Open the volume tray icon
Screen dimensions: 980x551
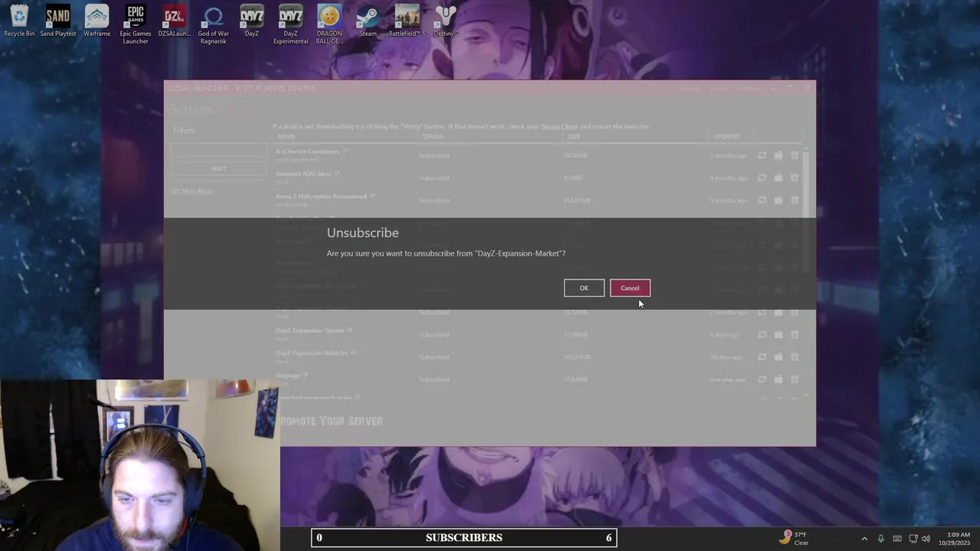pyautogui.click(x=926, y=539)
